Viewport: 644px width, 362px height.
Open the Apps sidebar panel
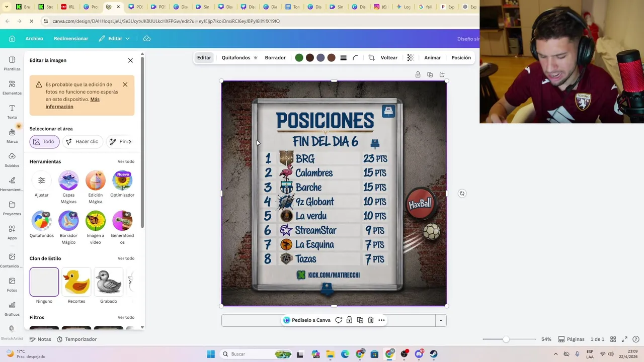click(x=12, y=232)
